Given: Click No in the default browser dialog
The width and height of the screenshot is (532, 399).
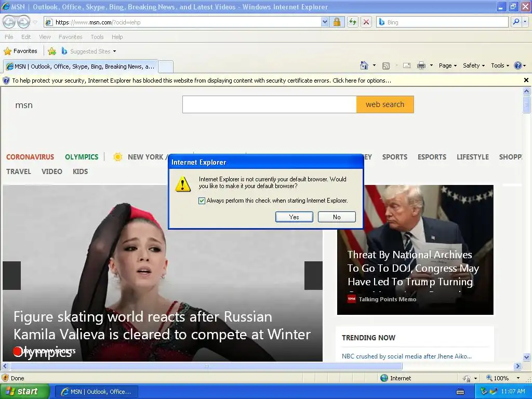Looking at the screenshot, I should click(x=337, y=217).
